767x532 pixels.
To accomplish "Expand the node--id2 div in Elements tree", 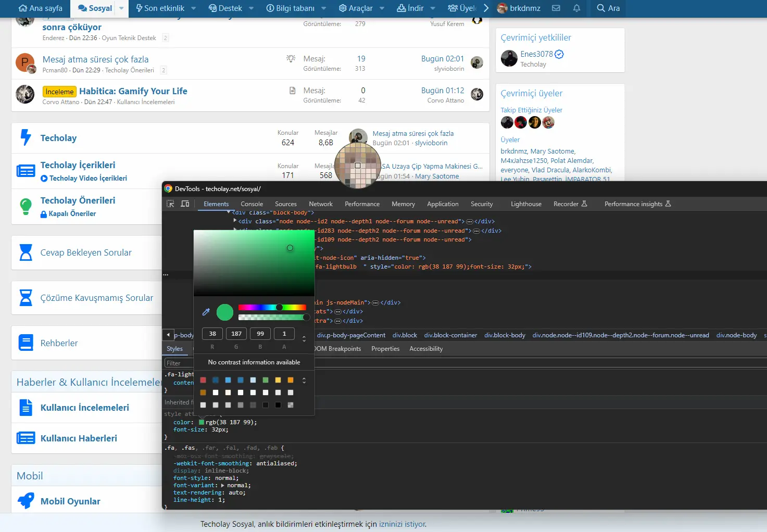I will click(x=235, y=221).
